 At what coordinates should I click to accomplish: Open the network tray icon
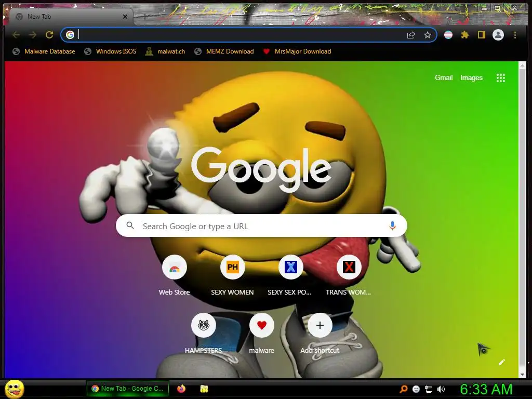pyautogui.click(x=429, y=389)
